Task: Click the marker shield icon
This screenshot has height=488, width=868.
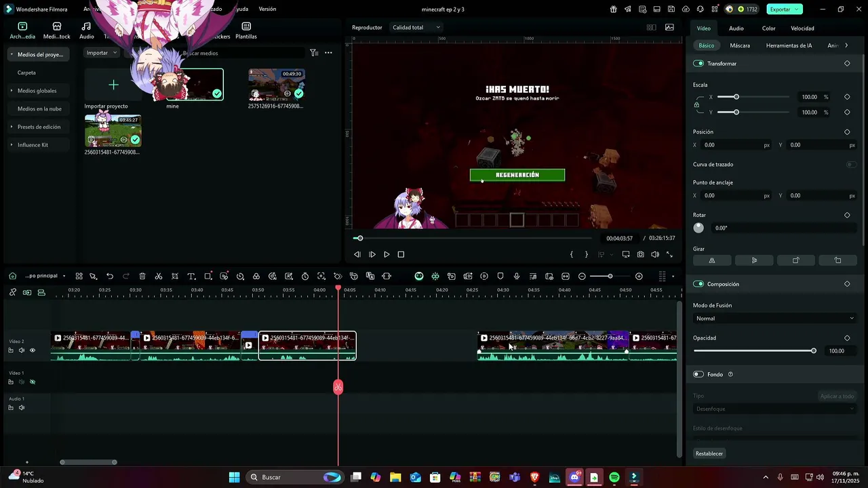Action: point(500,277)
